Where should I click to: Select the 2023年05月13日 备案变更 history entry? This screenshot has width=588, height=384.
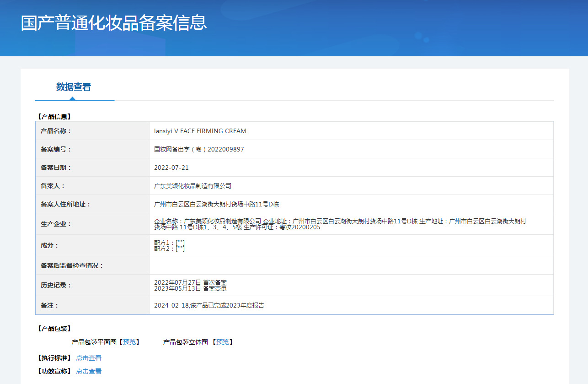coord(190,288)
